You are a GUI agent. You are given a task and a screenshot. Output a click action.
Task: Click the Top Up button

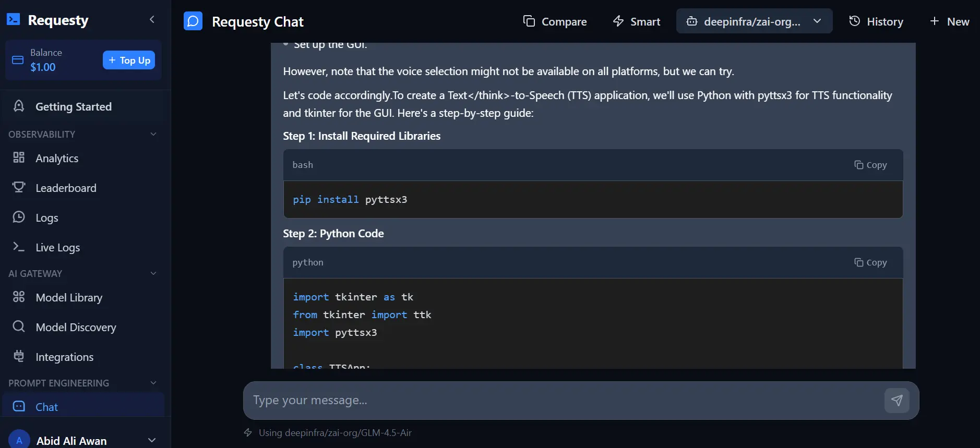pos(129,60)
